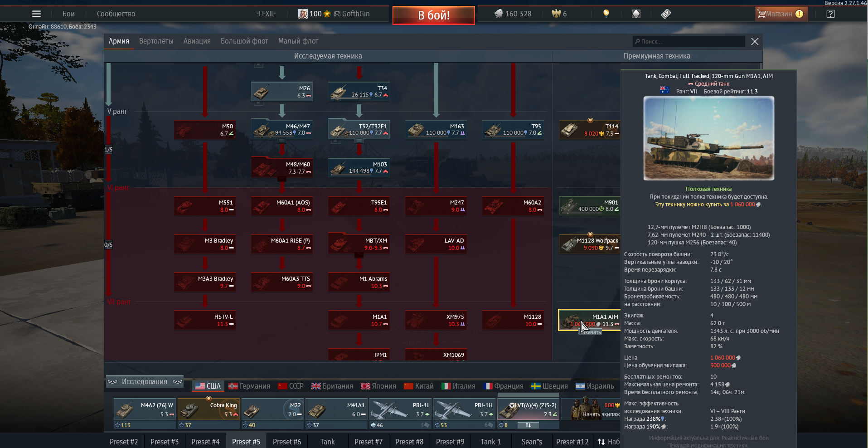The width and height of the screenshot is (868, 448).
Task: Click the Golden Eagles balance 6
Action: [559, 14]
